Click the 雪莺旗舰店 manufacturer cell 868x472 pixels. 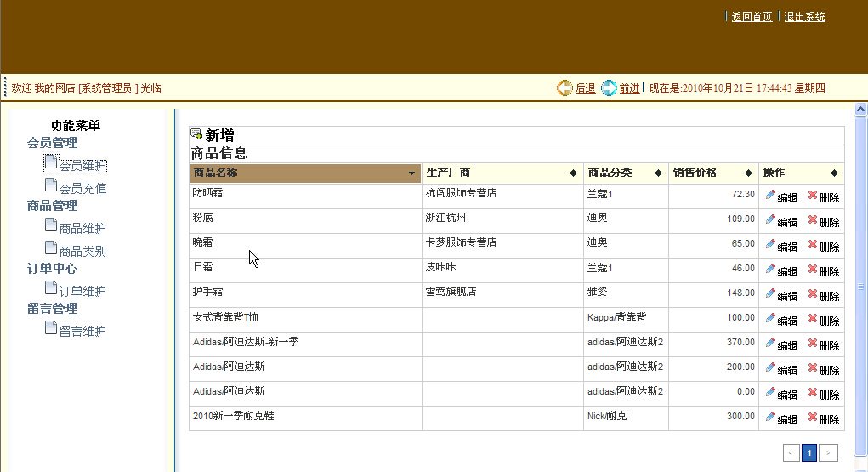click(x=502, y=295)
